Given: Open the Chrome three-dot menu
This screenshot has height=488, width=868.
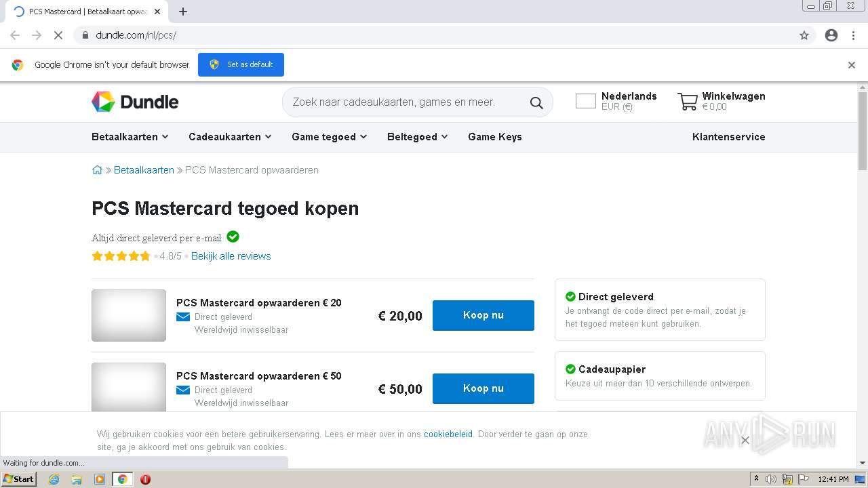Looking at the screenshot, I should click(x=853, y=35).
